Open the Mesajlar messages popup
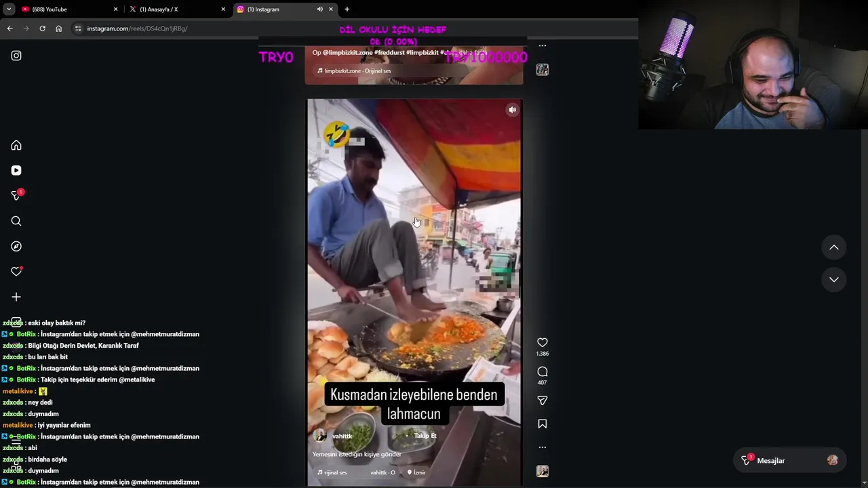The image size is (868, 488). click(x=789, y=461)
